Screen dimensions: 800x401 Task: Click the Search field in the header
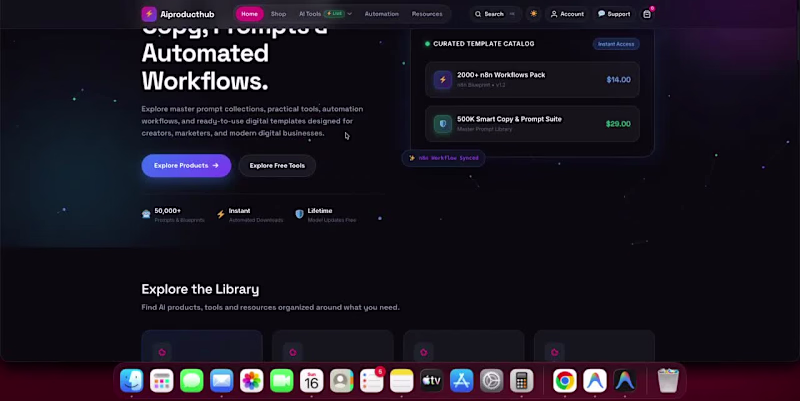click(495, 14)
